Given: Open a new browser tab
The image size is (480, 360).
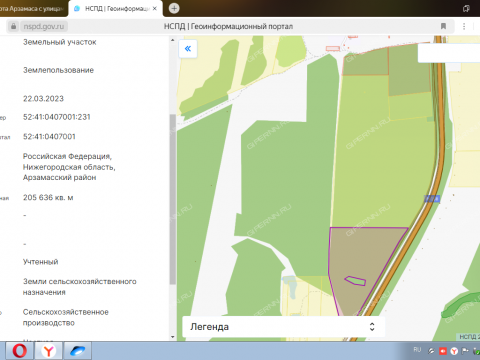Looking at the screenshot, I should pos(174,8).
